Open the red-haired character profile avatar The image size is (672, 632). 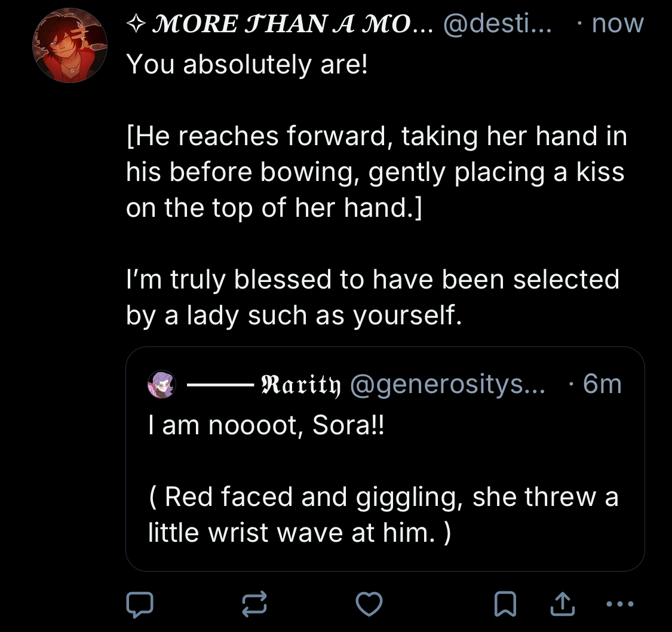click(x=69, y=45)
